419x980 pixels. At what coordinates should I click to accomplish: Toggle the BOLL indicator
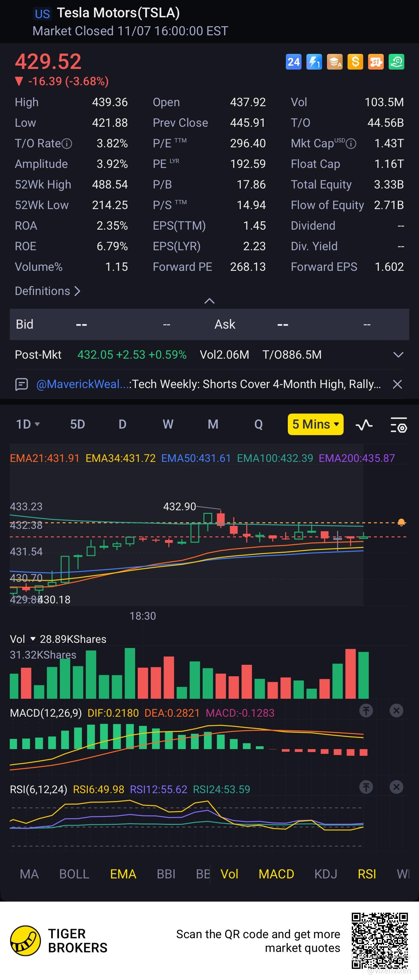point(74,874)
